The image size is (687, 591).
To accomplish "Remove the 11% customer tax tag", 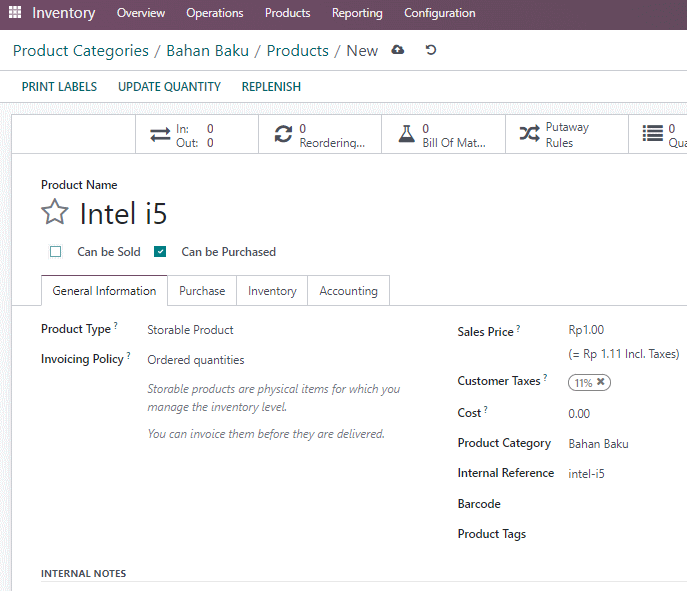I will [x=601, y=382].
